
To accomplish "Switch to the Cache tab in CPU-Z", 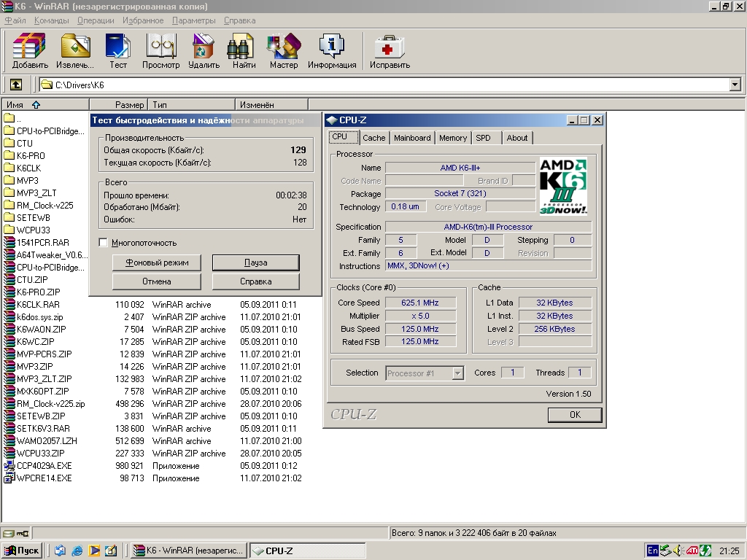I will click(374, 138).
